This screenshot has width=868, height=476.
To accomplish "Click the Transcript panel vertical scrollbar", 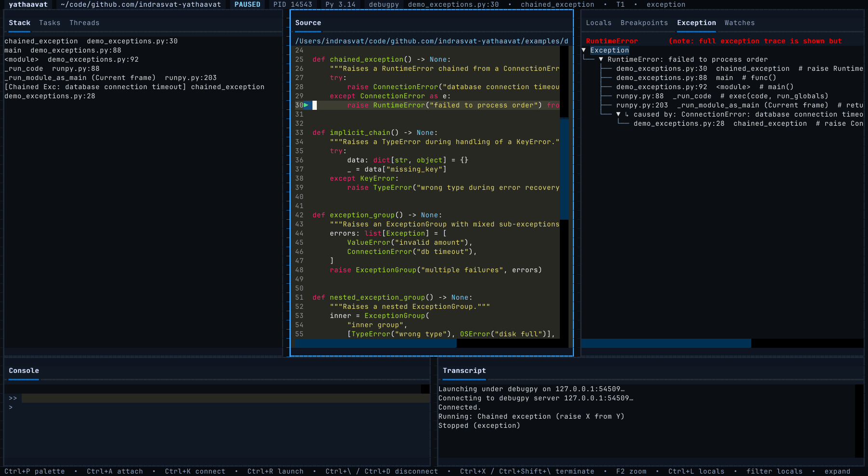I will (x=859, y=421).
